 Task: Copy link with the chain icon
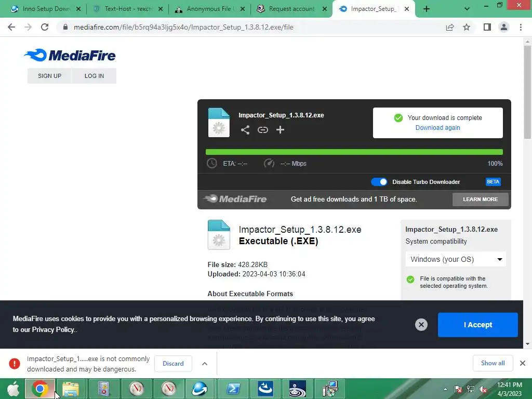click(x=262, y=129)
